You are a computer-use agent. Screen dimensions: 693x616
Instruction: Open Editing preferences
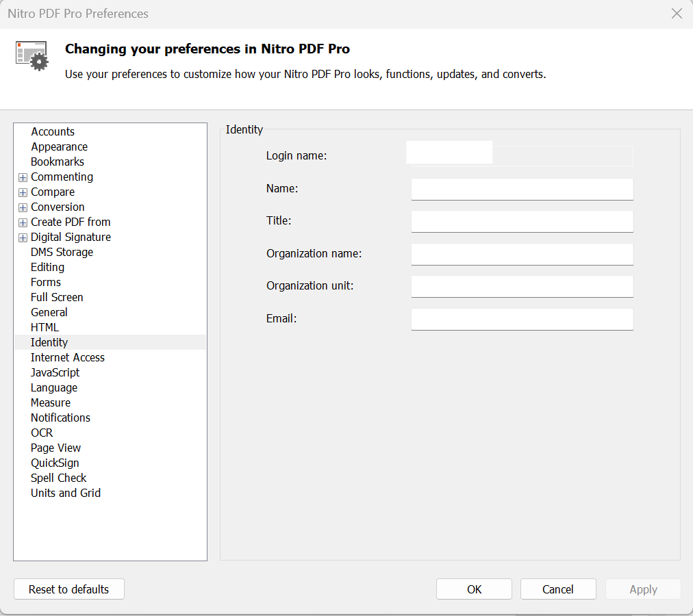click(47, 267)
